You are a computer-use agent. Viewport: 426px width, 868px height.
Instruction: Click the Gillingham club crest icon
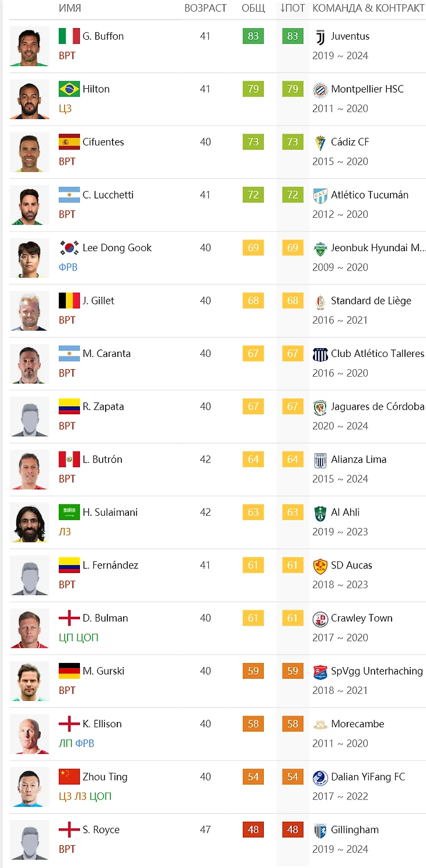(x=320, y=830)
